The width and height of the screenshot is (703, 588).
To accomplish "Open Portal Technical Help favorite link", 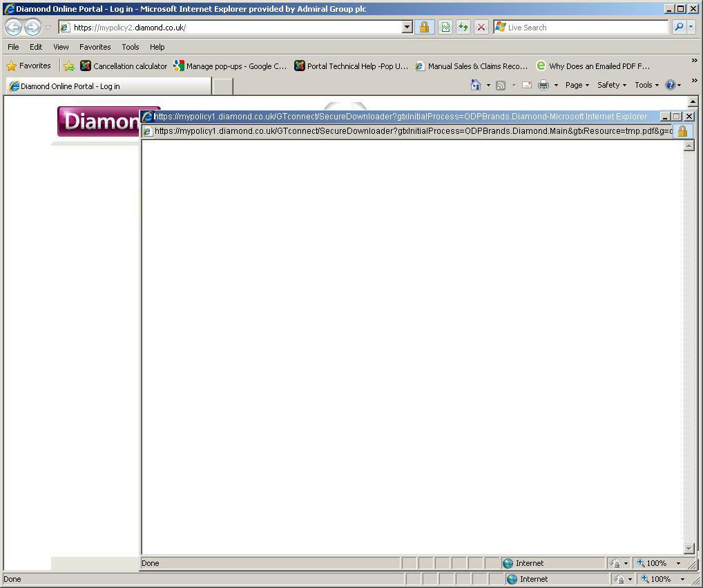I will coord(351,66).
